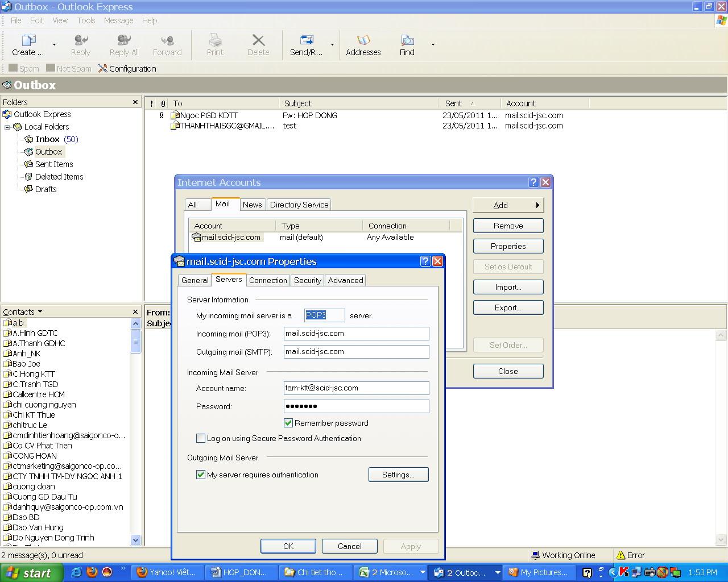The image size is (728, 582).
Task: Open the Configuration spam tool
Action: [x=127, y=69]
